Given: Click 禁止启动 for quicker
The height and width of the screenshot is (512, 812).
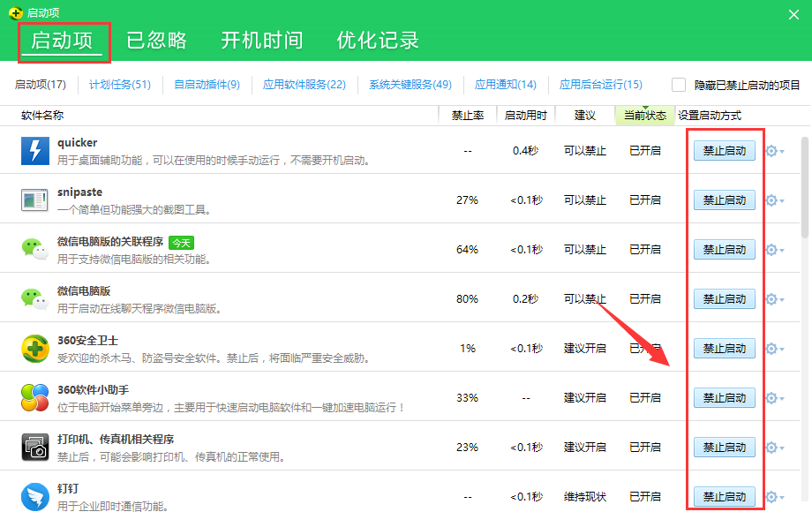Looking at the screenshot, I should coord(725,151).
